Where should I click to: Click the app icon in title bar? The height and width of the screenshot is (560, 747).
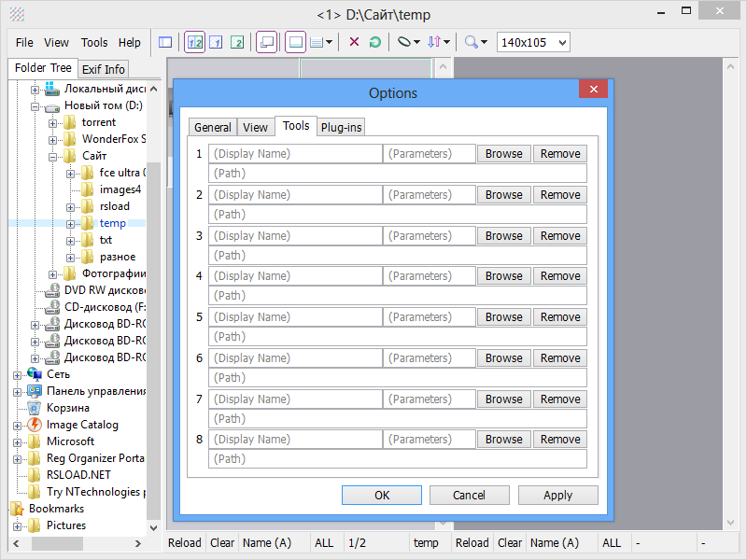17,14
